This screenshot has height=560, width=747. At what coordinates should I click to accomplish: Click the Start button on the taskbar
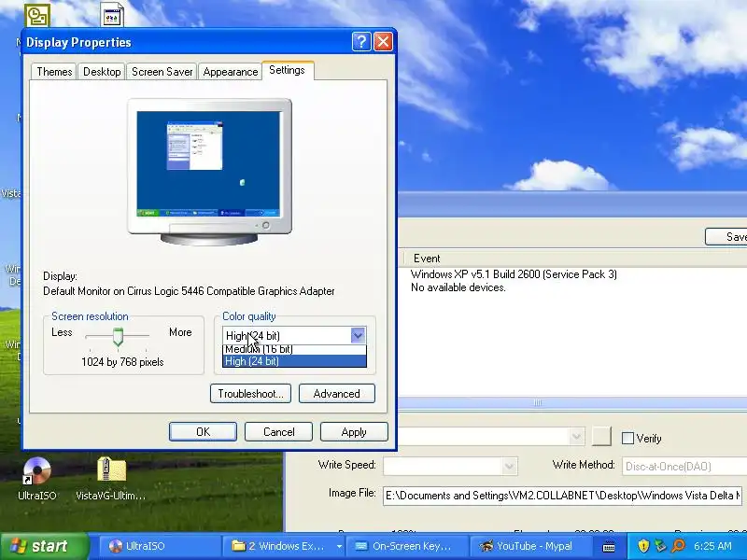point(44,546)
